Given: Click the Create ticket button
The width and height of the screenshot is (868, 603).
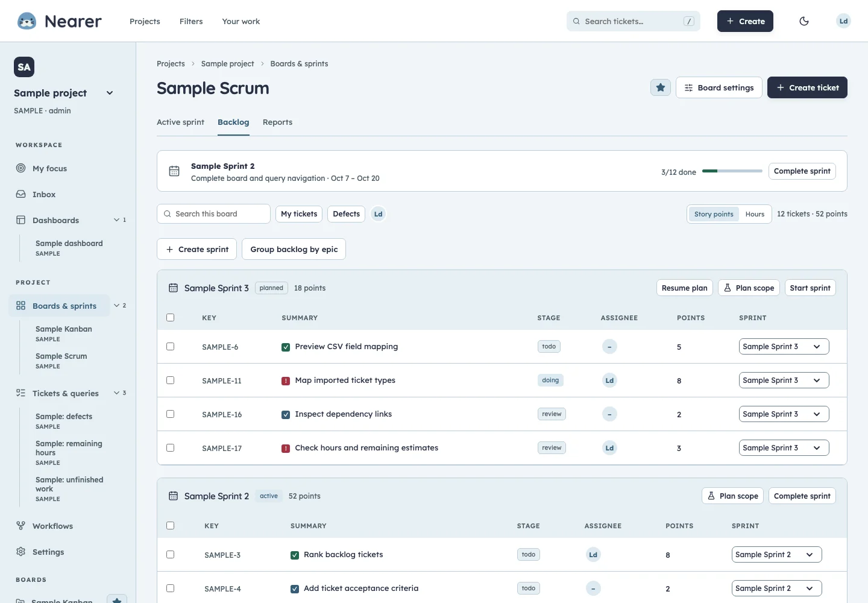Looking at the screenshot, I should click(x=807, y=87).
